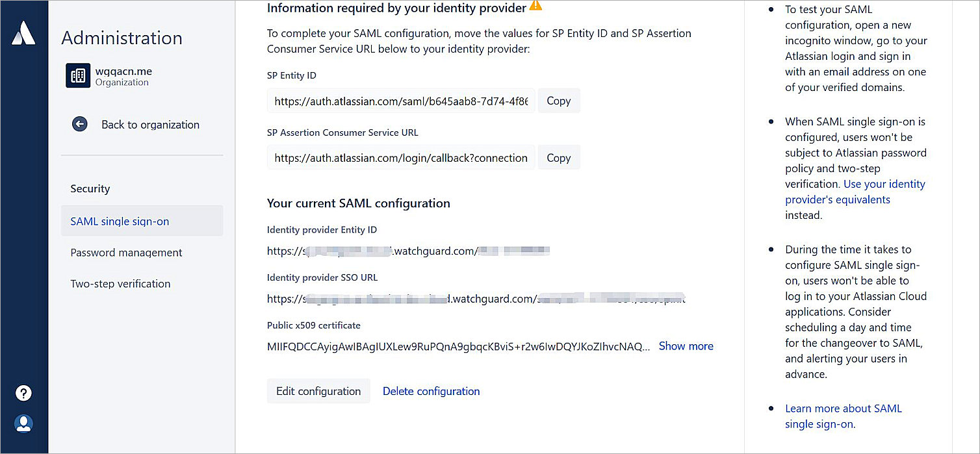Click the profile avatar icon
Viewport: 980px width, 454px height.
pyautogui.click(x=23, y=423)
